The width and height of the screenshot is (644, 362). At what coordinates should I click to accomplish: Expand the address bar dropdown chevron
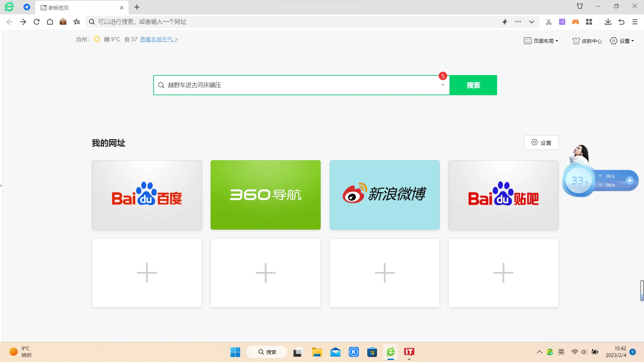point(532,22)
